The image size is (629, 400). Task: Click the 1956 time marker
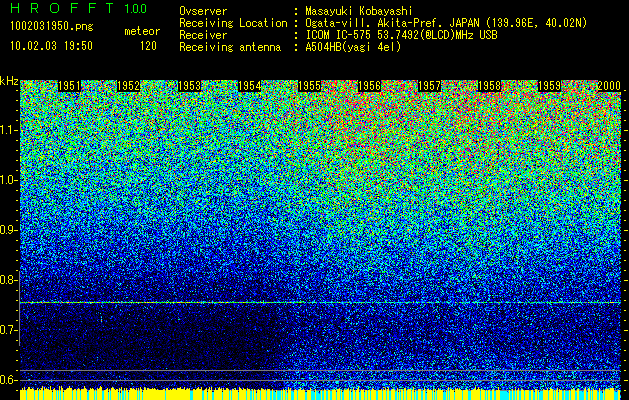pos(369,86)
